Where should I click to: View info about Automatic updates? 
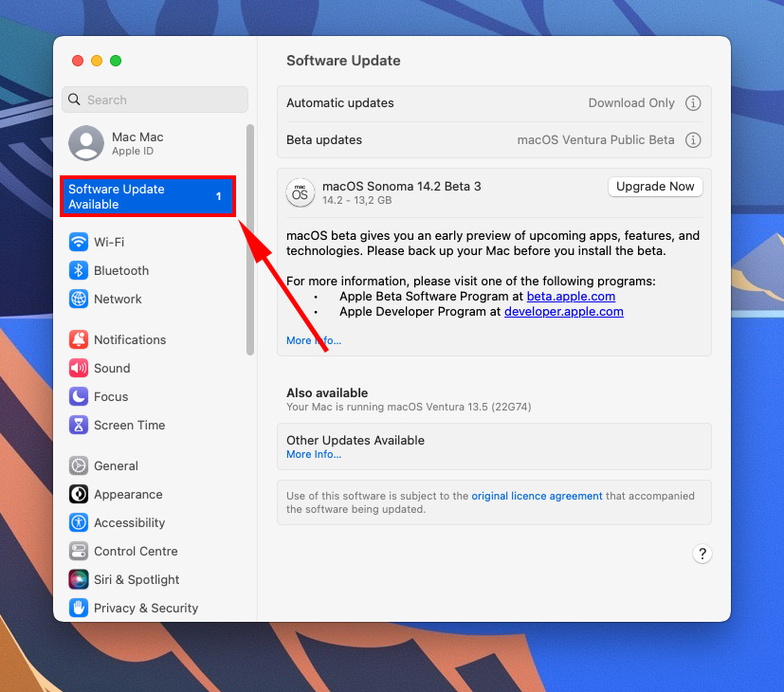[x=691, y=103]
